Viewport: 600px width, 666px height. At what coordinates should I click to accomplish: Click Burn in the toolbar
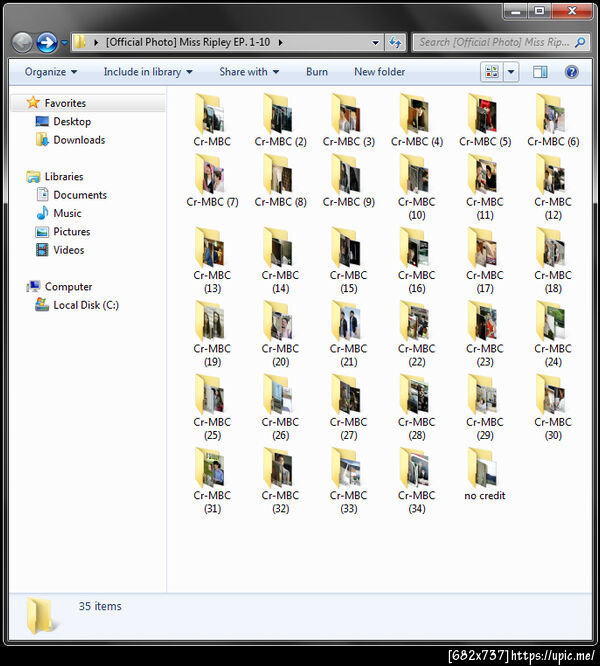pyautogui.click(x=317, y=72)
